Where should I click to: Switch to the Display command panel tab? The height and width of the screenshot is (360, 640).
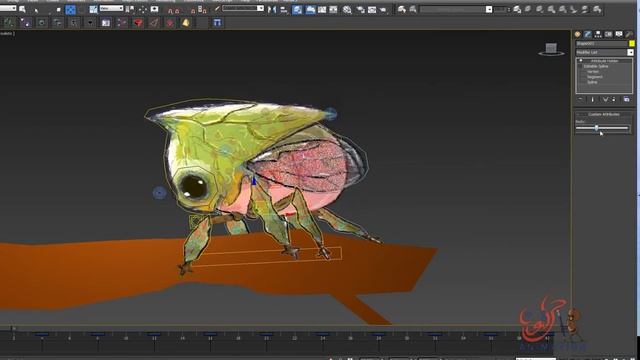pyautogui.click(x=619, y=34)
